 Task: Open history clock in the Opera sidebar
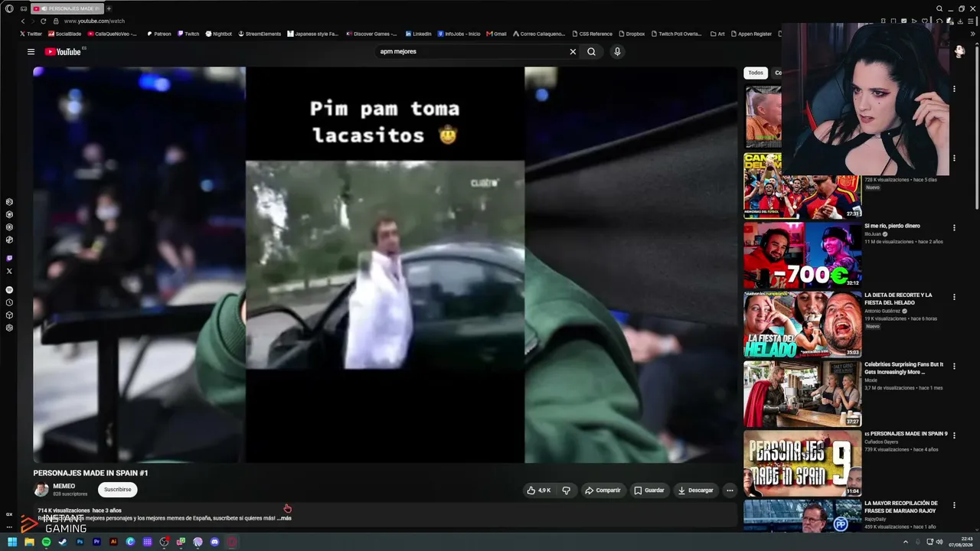click(x=9, y=302)
